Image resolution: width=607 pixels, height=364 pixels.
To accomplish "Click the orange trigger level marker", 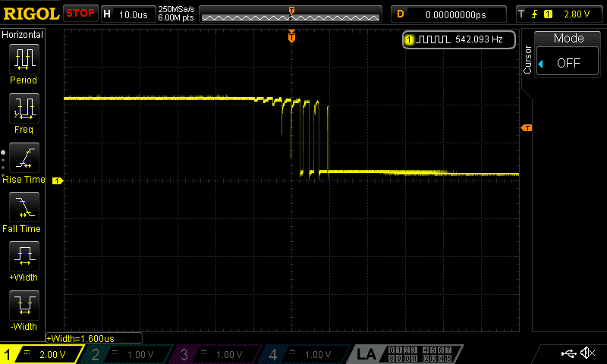I will pyautogui.click(x=527, y=127).
